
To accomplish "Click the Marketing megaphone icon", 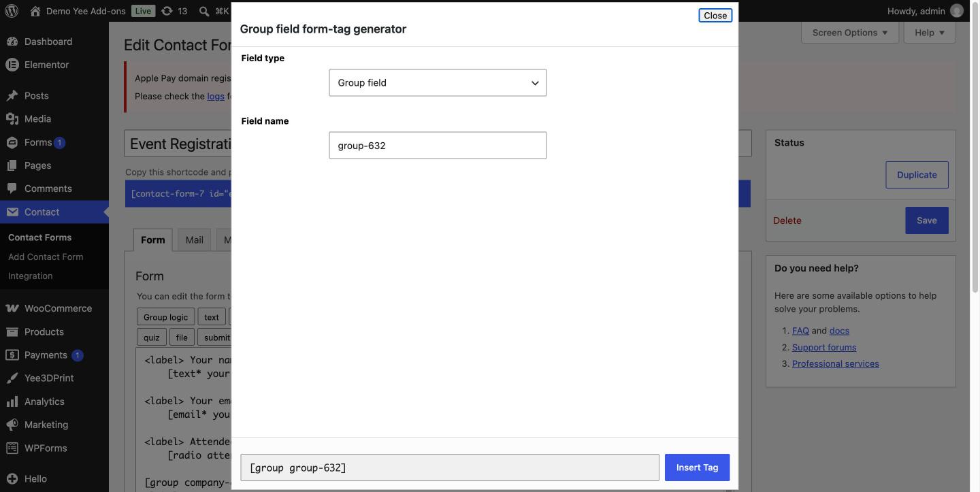I will 12,425.
